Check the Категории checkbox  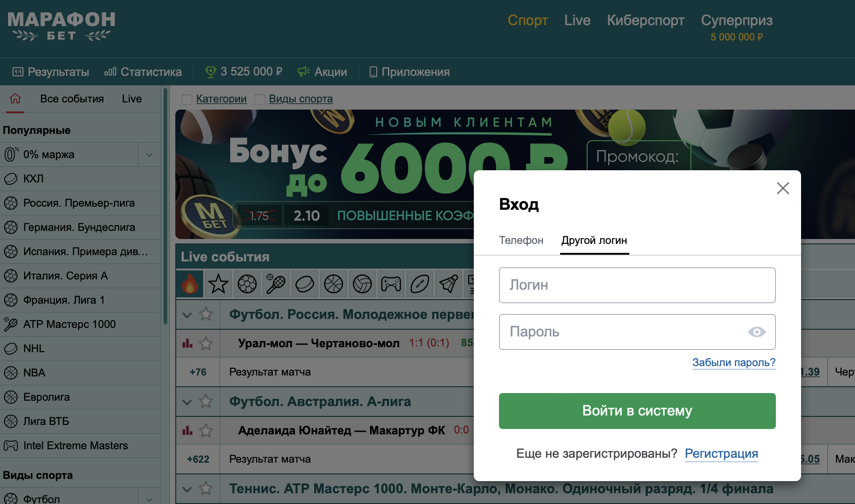pyautogui.click(x=187, y=99)
